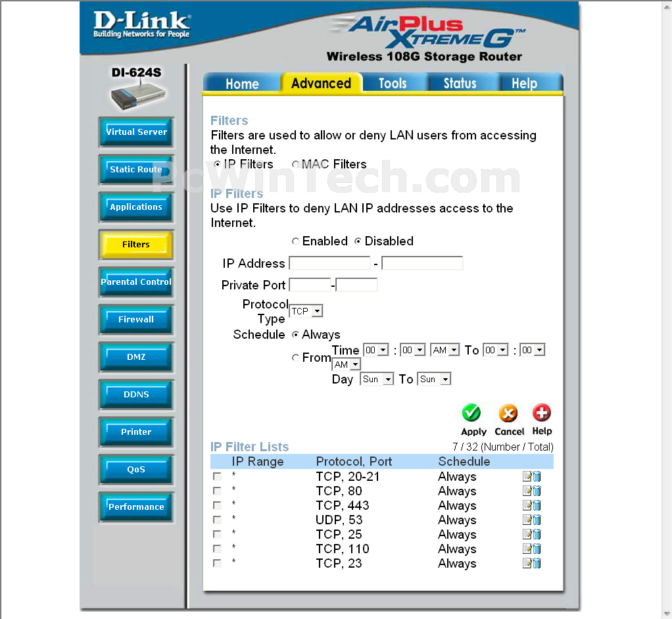Image resolution: width=672 pixels, height=619 pixels.
Task: Select the Disabled radio option
Action: [x=358, y=241]
